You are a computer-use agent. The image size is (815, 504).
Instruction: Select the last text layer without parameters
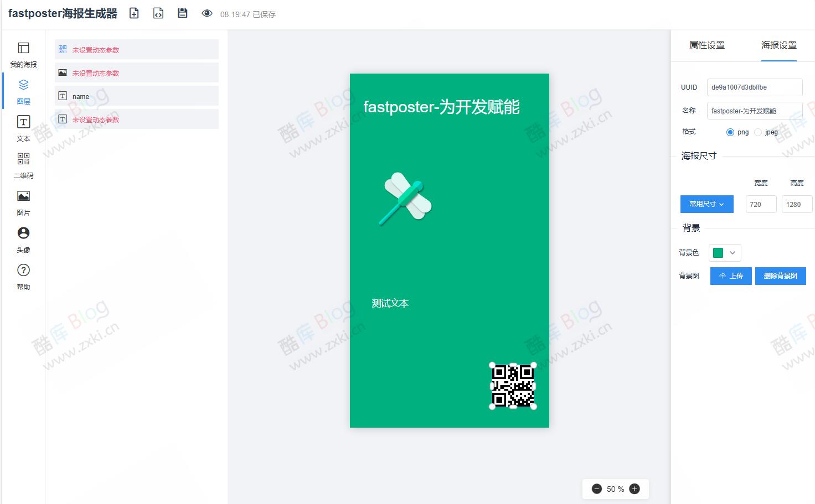point(137,119)
